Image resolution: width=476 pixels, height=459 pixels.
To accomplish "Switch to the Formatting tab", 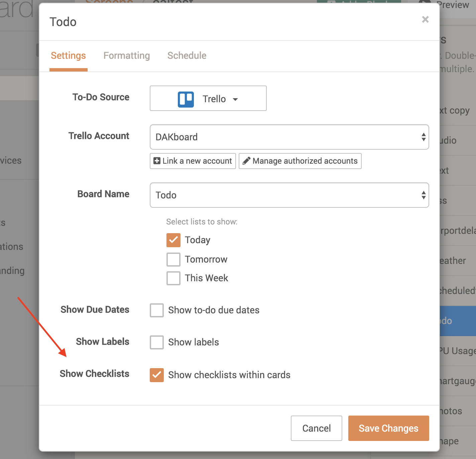I will click(x=127, y=55).
